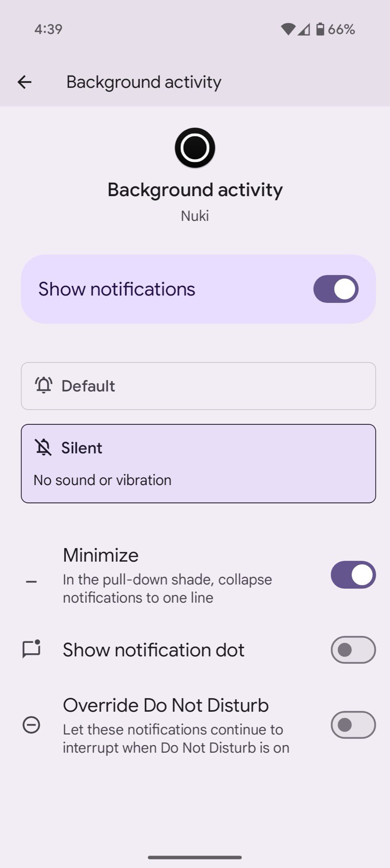Tap the bottom navigation gesture bar
Screen dimensions: 390x868
pyautogui.click(x=195, y=857)
